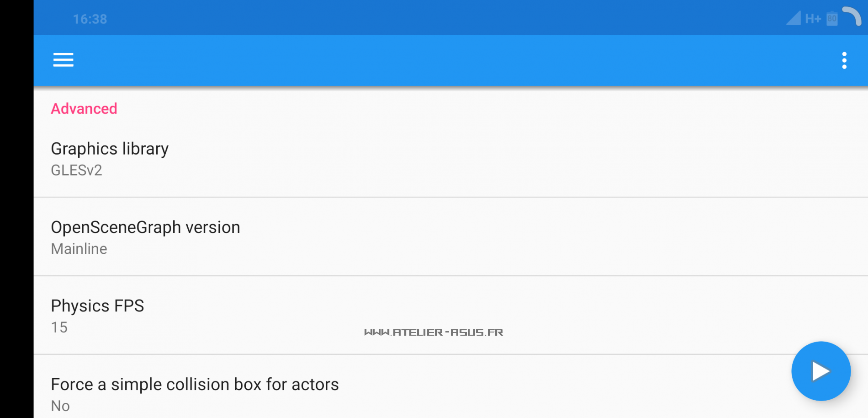
Task: Click the Advanced section header
Action: tap(84, 109)
